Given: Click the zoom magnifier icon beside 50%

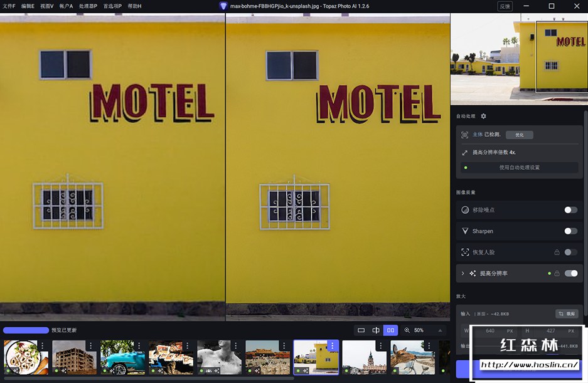Looking at the screenshot, I should tap(407, 330).
